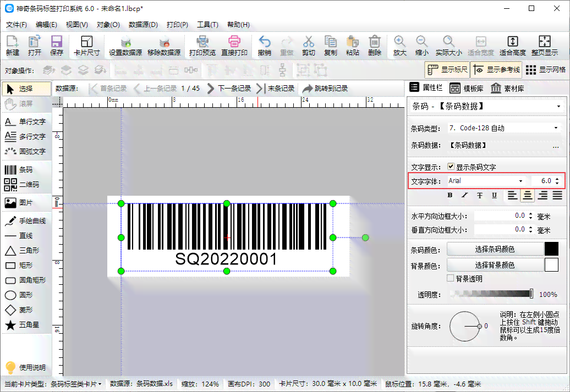Screen dimensions: 570x392
Task: Click the 剪切 cut icon
Action: (309, 46)
